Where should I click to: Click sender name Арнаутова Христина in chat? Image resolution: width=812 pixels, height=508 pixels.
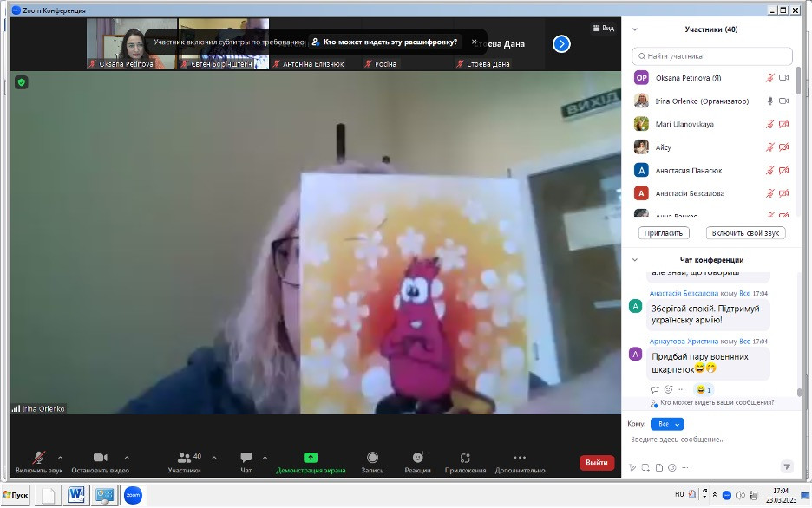[x=684, y=342]
